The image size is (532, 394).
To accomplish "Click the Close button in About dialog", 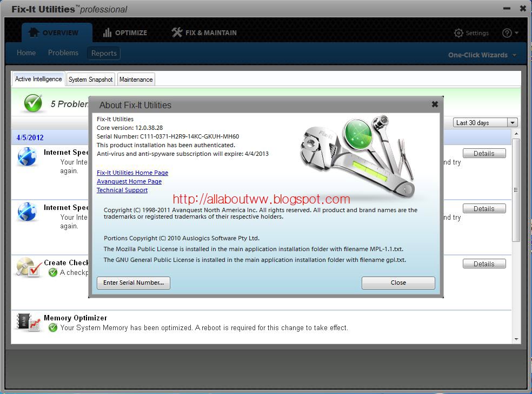I will (x=398, y=283).
